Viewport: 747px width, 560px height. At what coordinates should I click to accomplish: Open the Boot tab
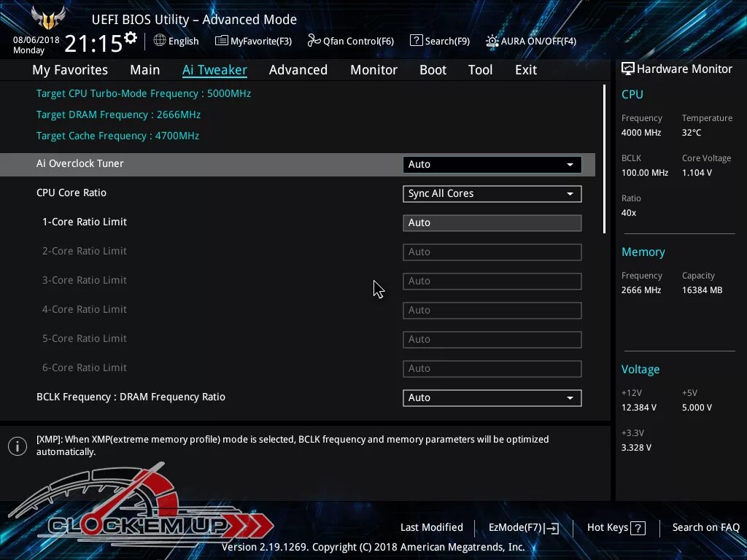(x=433, y=70)
